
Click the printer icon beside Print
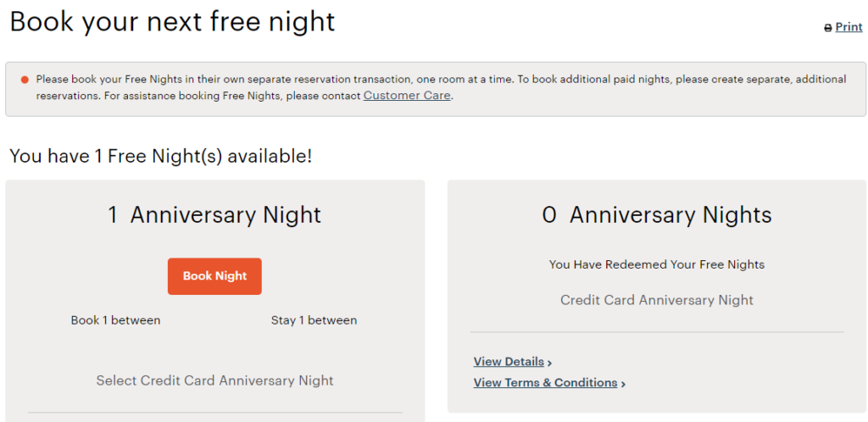click(828, 28)
